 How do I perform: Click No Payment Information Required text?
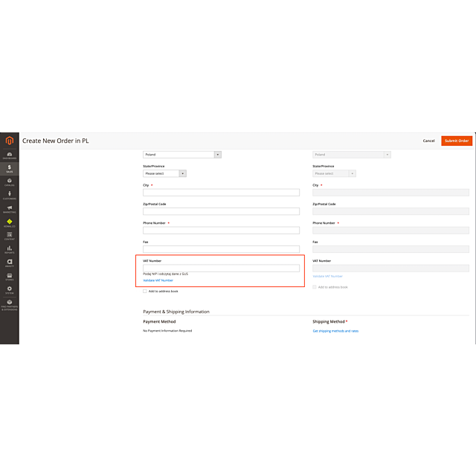[167, 331]
